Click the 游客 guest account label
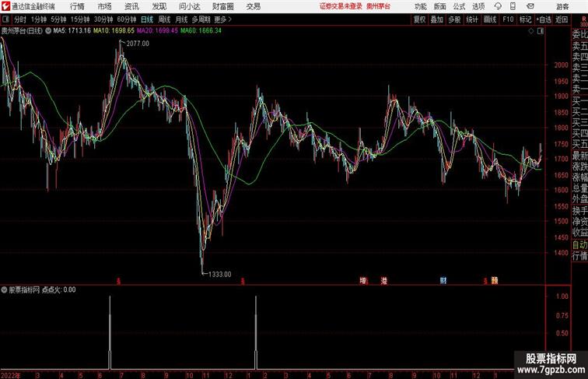This screenshot has width=588, height=379. 562,6
